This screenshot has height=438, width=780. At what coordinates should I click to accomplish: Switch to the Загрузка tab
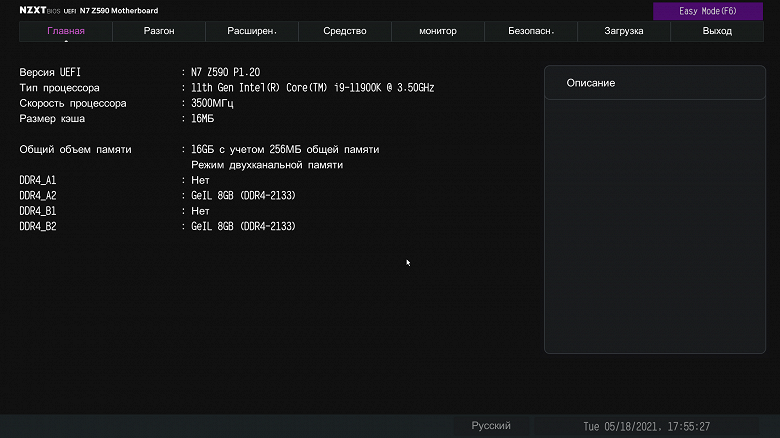click(x=624, y=31)
